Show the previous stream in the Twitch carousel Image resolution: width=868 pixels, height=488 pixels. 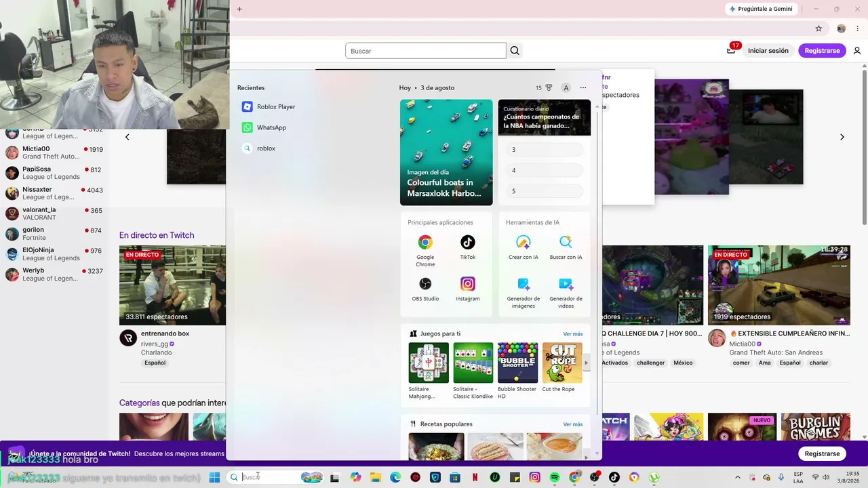click(x=127, y=137)
